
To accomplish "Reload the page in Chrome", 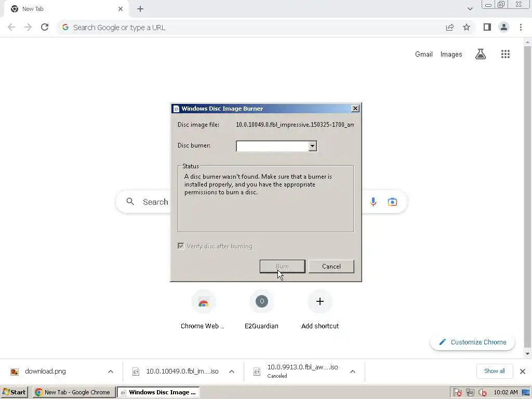I will [45, 27].
